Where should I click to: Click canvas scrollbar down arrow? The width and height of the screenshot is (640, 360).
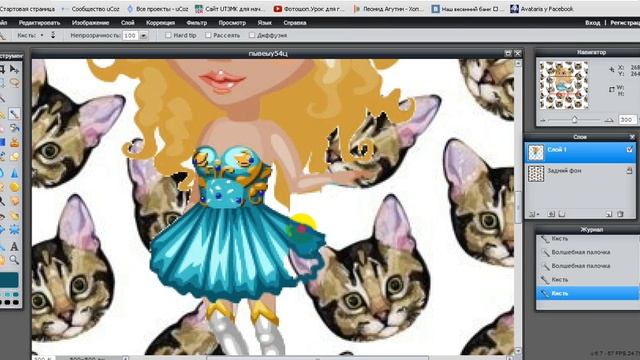tap(518, 351)
